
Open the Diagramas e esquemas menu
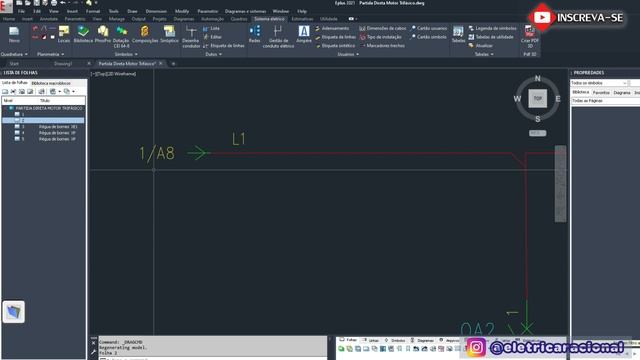point(245,11)
